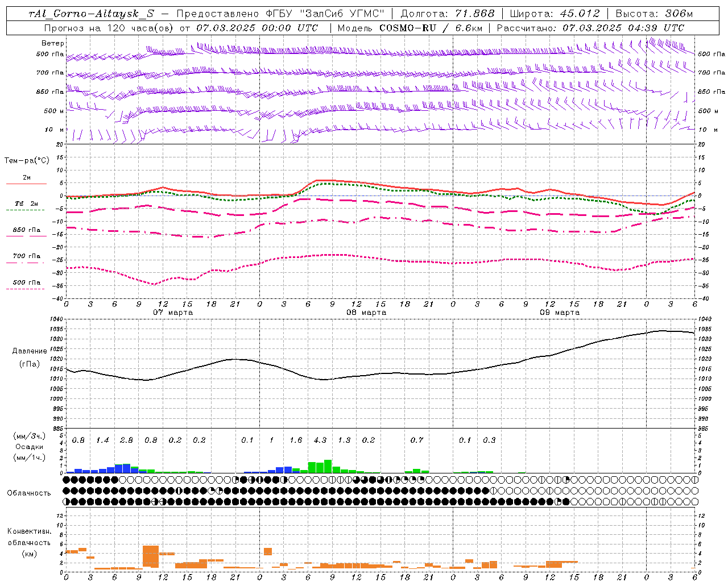Click the Долгота: 71.868 longitude value
Image resolution: width=728 pixels, height=582 pixels.
pyautogui.click(x=448, y=14)
